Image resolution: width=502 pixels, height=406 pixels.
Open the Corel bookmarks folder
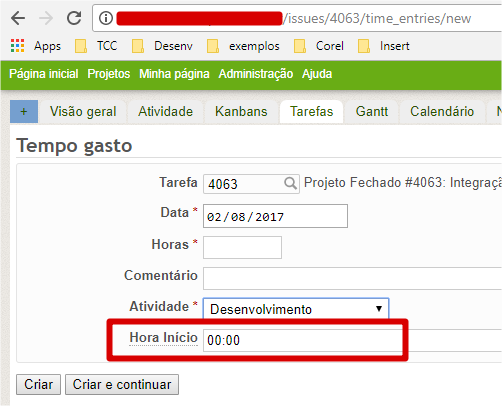tap(319, 46)
